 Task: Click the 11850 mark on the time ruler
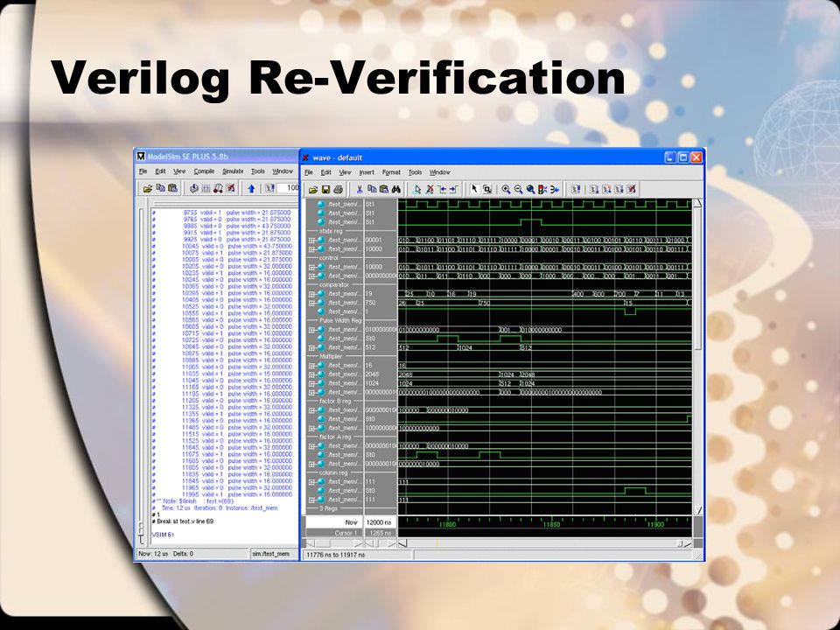pos(551,524)
